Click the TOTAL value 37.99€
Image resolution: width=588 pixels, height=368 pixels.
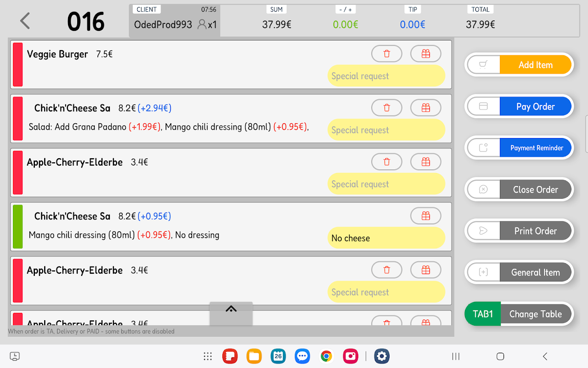481,24
